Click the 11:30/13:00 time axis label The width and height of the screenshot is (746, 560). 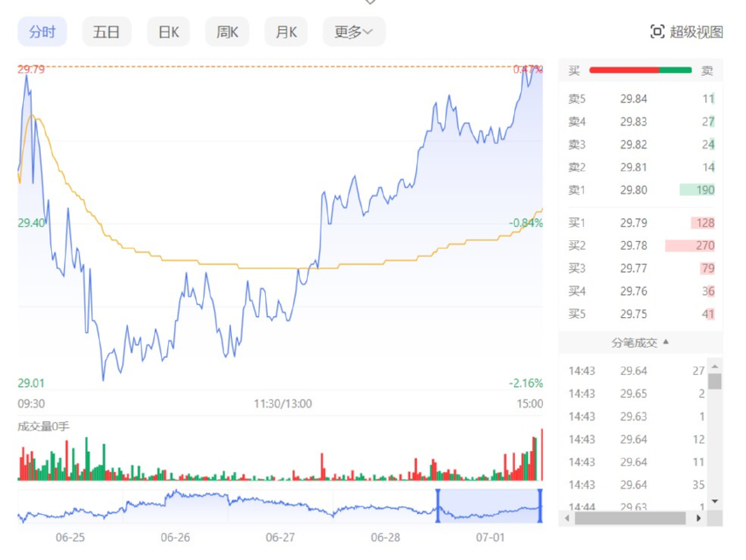[x=282, y=404]
